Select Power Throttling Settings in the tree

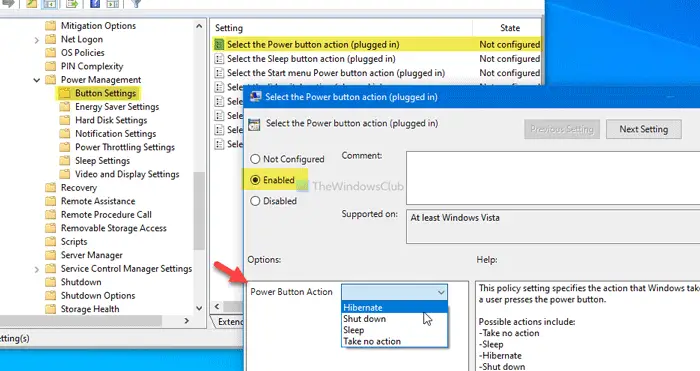(125, 147)
